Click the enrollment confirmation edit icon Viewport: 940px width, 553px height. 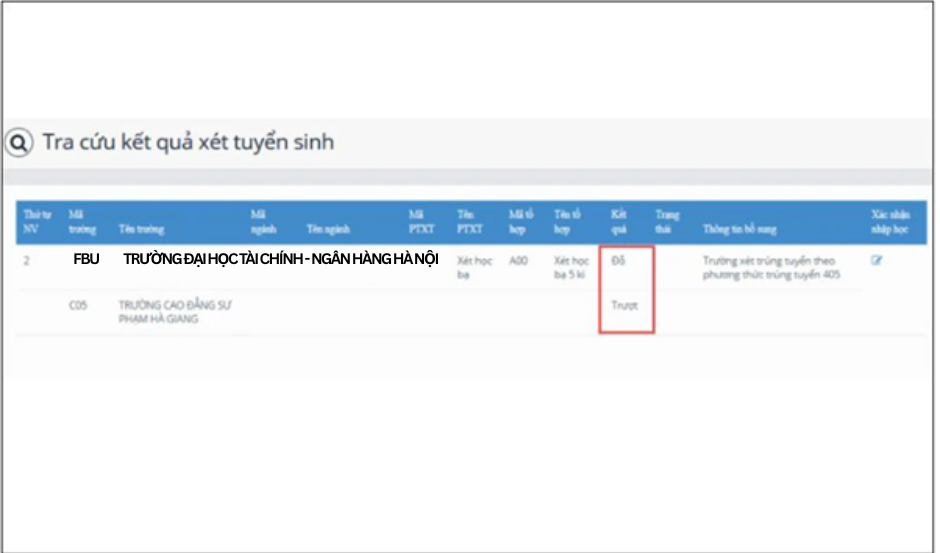pyautogui.click(x=877, y=261)
